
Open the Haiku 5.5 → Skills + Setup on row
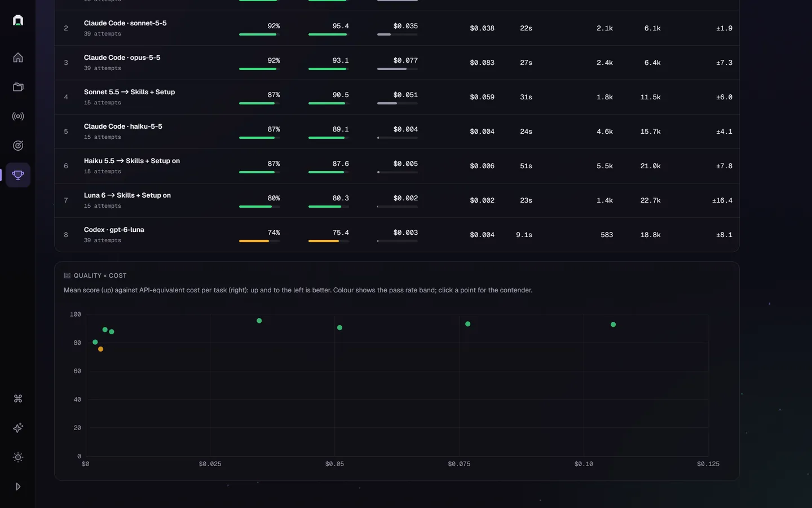(397, 166)
